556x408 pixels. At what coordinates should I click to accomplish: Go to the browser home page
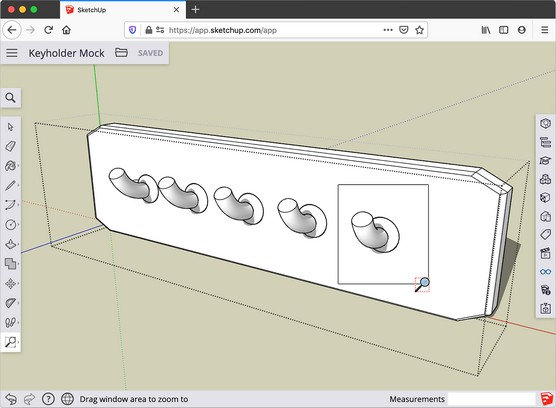(x=66, y=30)
